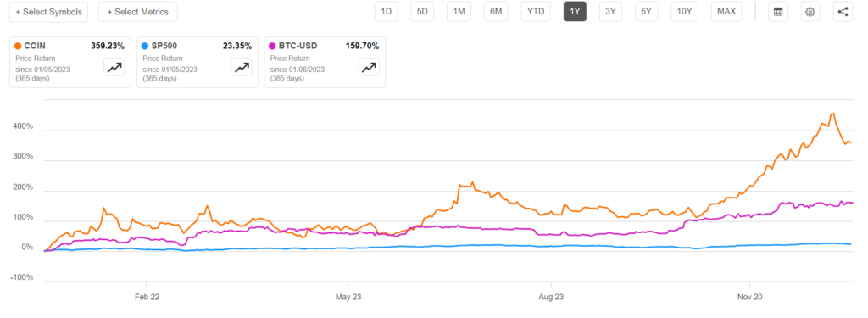
Task: Click the blue SP500 color dot
Action: pos(146,46)
